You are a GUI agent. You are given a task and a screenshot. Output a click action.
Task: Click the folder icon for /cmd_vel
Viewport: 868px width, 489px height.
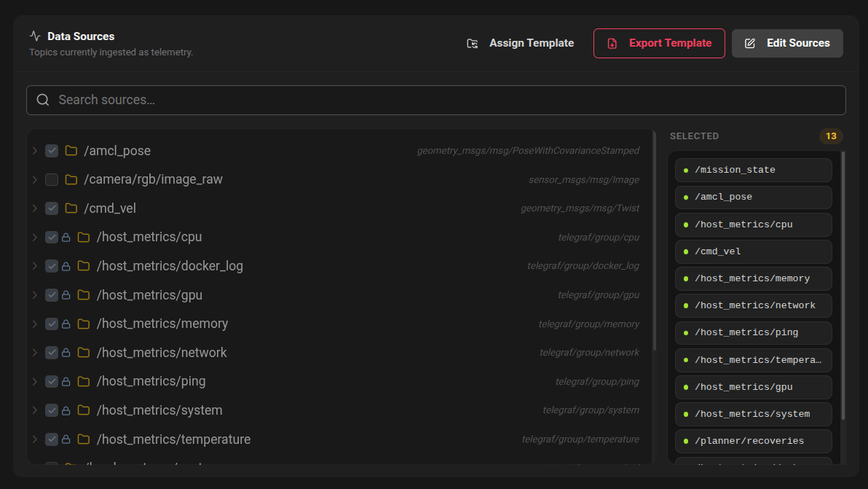(71, 208)
